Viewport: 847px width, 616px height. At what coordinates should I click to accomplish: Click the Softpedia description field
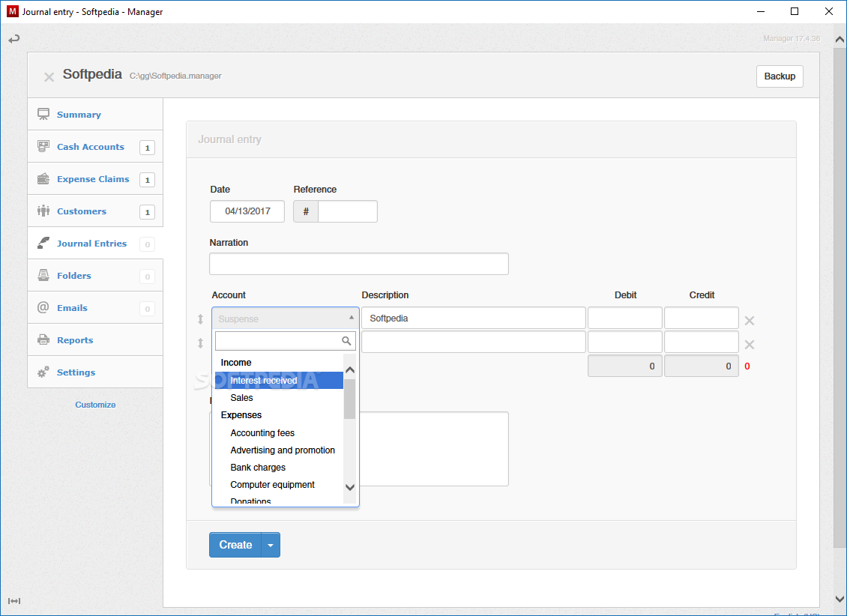coord(474,318)
